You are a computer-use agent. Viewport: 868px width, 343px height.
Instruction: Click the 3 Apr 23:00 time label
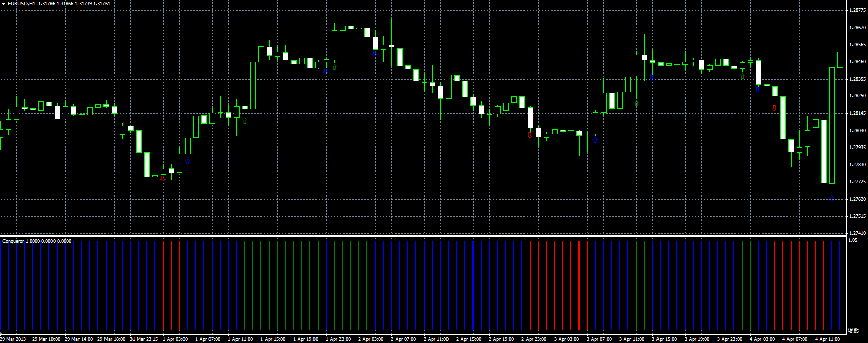pyautogui.click(x=730, y=339)
